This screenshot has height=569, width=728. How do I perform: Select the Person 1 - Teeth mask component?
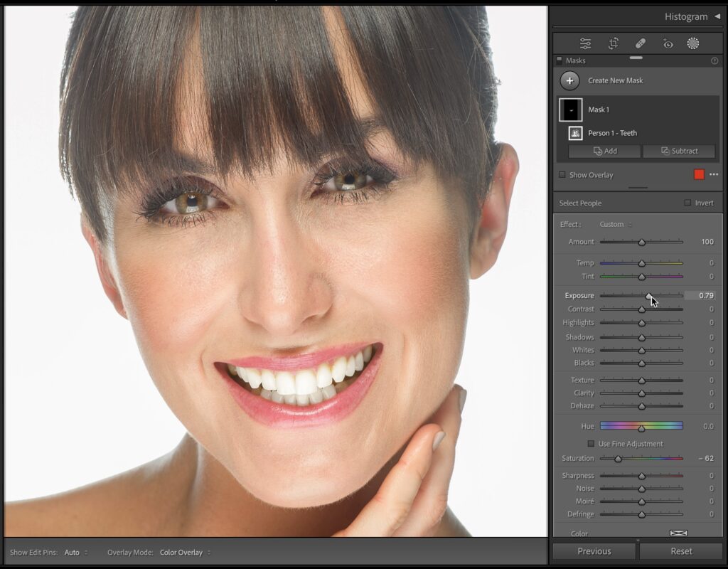(611, 133)
